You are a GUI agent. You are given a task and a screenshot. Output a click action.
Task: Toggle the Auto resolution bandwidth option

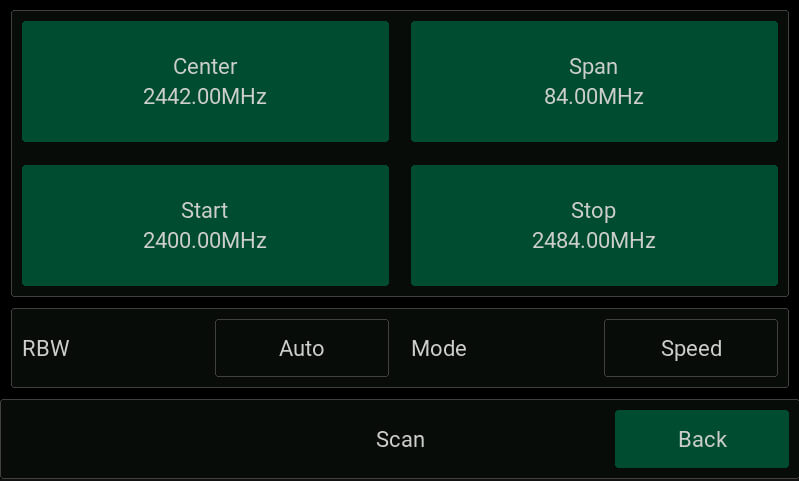[x=301, y=348]
